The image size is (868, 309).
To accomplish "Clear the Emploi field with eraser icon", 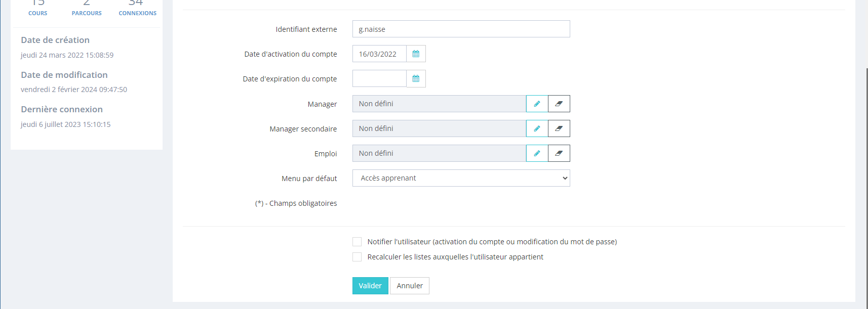I will pos(559,153).
